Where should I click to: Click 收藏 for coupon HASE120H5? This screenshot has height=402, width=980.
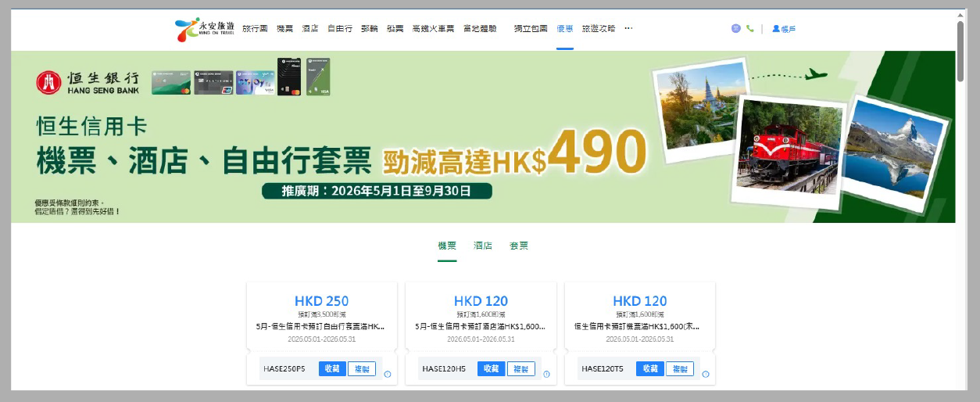(x=492, y=368)
